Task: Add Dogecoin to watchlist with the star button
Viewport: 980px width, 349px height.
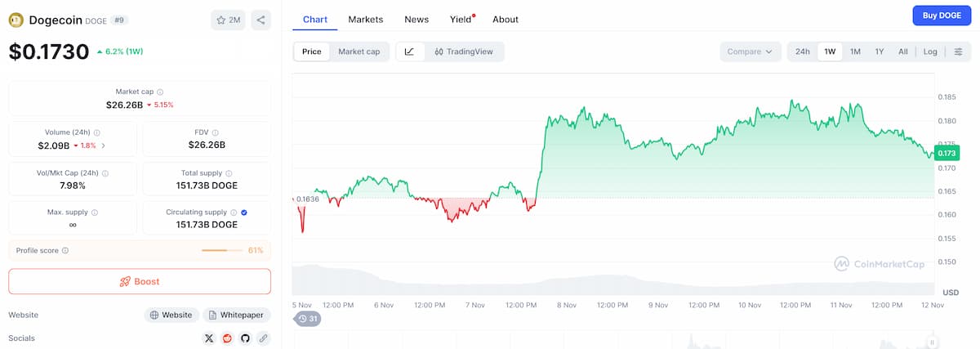Action: point(228,20)
